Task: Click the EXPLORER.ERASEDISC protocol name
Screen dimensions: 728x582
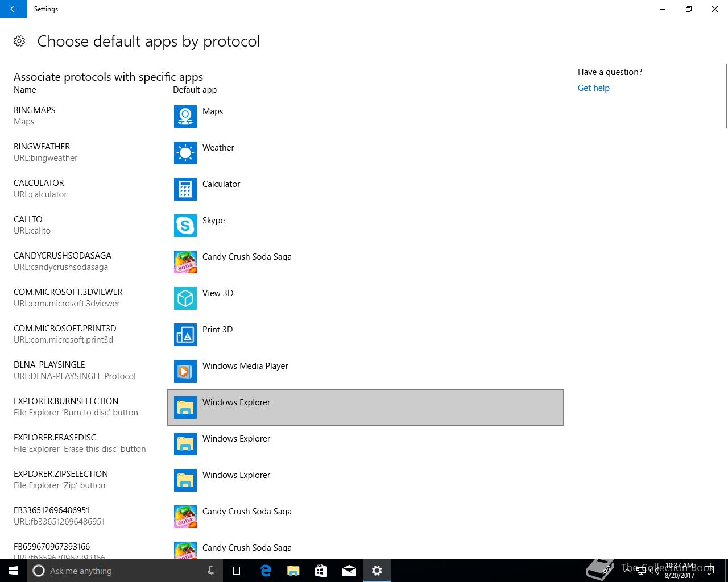Action: 55,438
